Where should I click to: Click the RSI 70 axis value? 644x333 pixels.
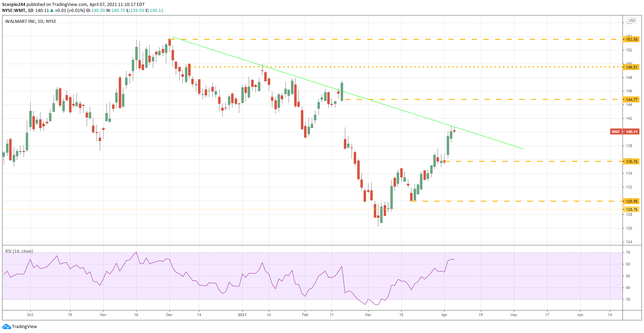[x=628, y=253]
